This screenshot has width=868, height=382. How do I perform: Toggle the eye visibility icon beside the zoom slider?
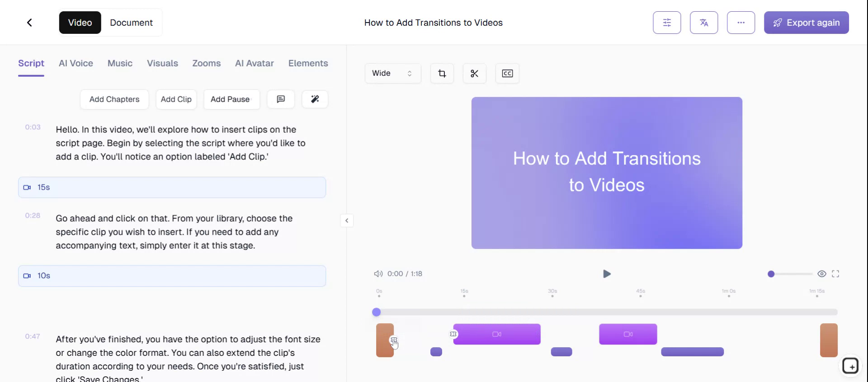click(822, 274)
